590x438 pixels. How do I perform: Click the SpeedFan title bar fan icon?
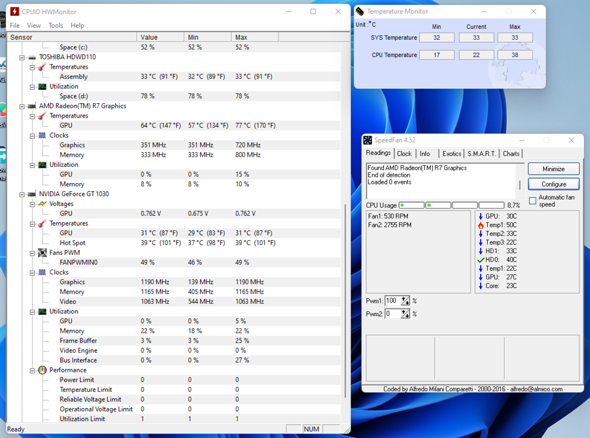point(368,140)
